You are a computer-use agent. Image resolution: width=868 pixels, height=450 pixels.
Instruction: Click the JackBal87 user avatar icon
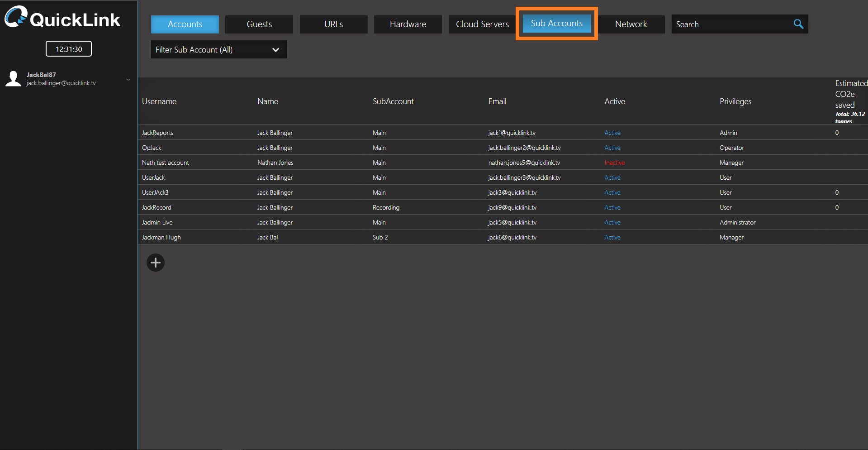click(13, 79)
